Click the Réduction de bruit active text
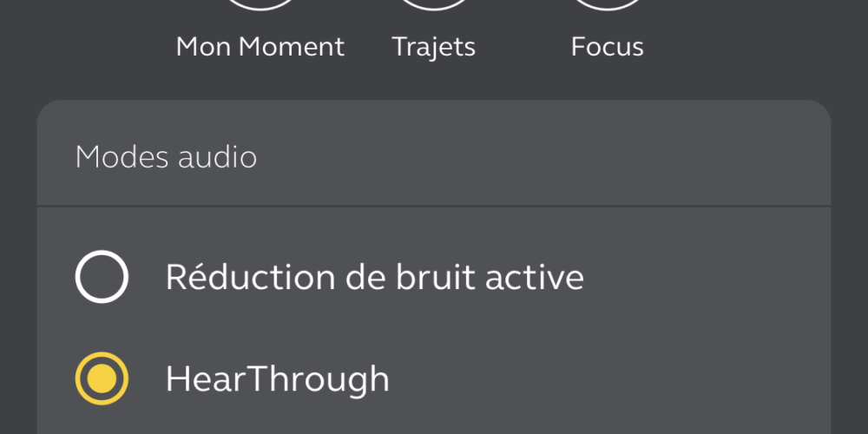868x434 pixels. click(x=375, y=277)
